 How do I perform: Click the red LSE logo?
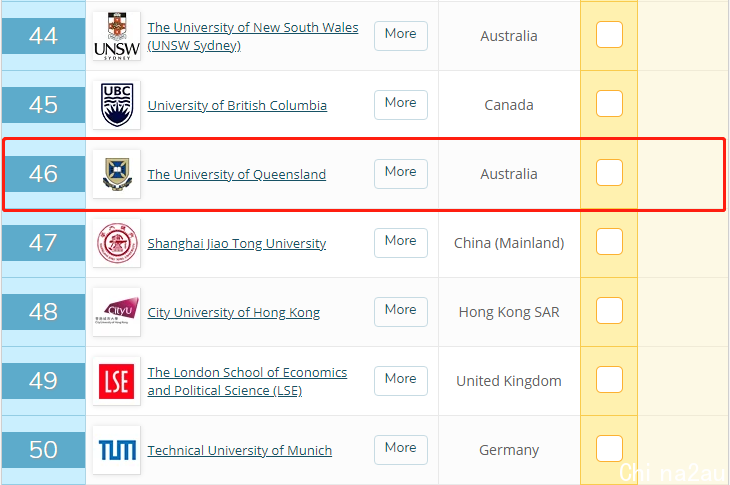pyautogui.click(x=116, y=381)
